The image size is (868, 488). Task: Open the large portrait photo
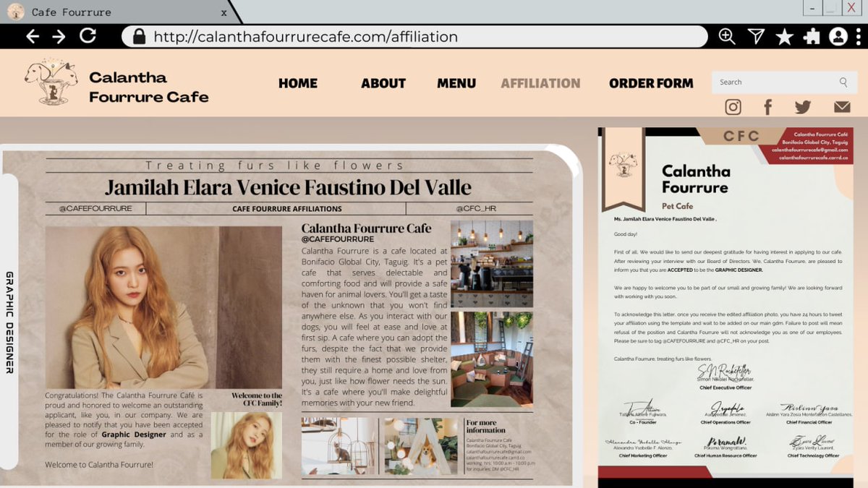tap(163, 307)
